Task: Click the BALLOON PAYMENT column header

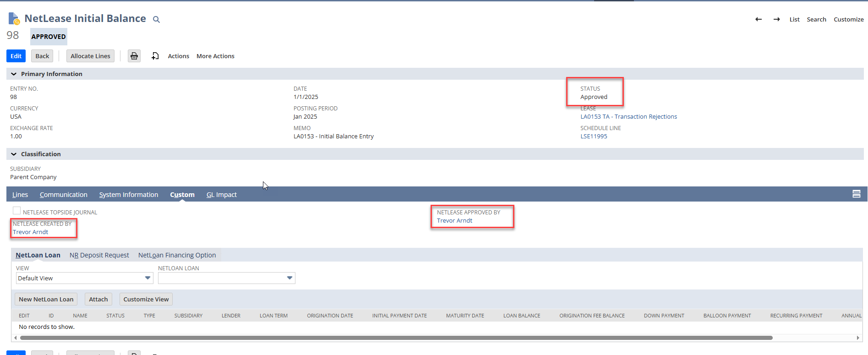Action: click(727, 316)
